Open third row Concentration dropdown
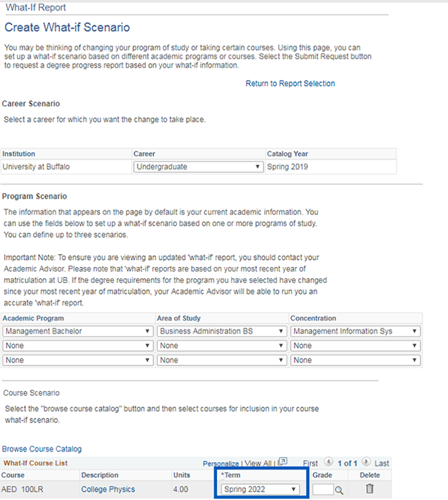This screenshot has height=500, width=448. coord(355,360)
